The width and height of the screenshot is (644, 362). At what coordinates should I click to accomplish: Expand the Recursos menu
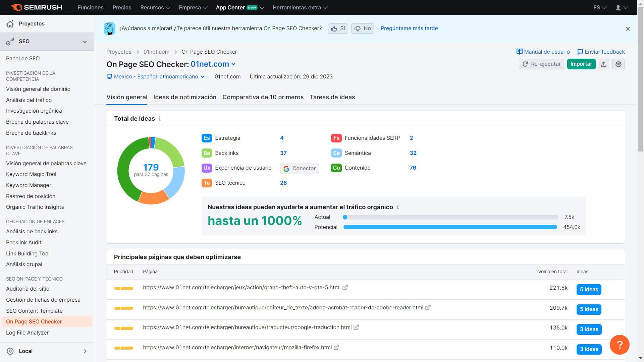(x=155, y=7)
